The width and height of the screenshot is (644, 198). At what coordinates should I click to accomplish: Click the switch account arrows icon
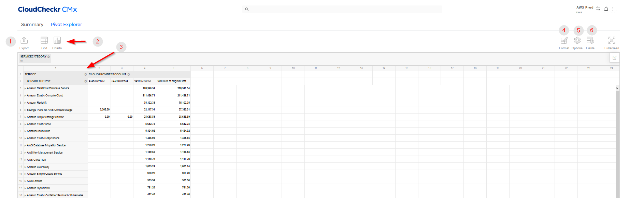point(598,9)
